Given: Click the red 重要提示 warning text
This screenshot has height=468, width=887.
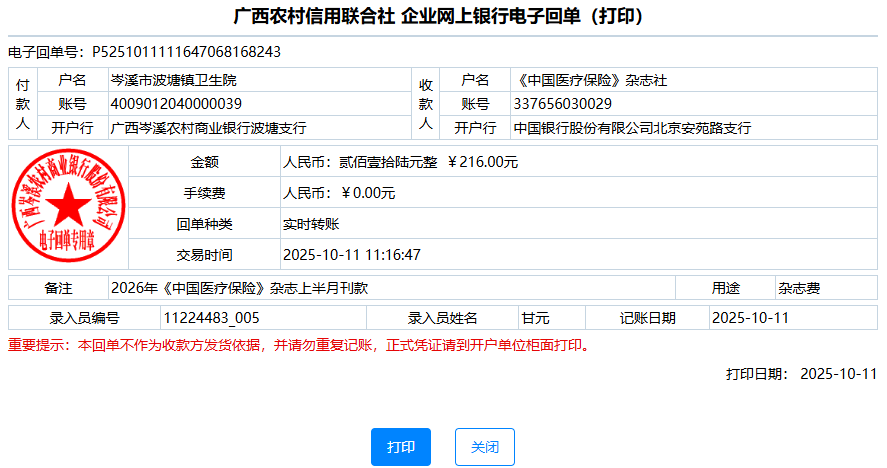Looking at the screenshot, I should click(298, 346).
